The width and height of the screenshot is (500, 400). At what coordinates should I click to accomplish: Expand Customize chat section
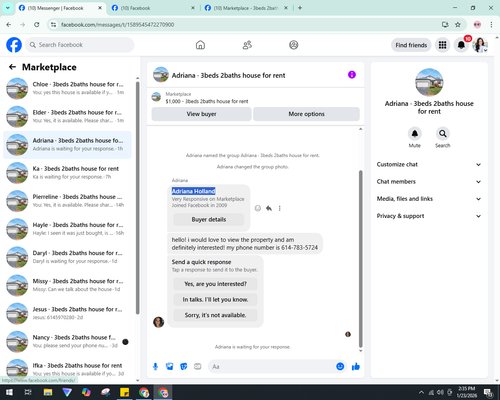tap(429, 164)
